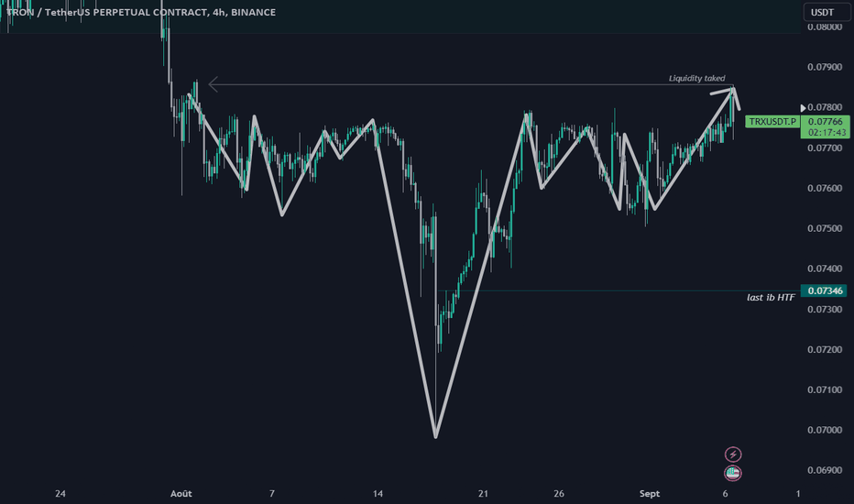Image resolution: width=854 pixels, height=504 pixels.
Task: Click the '21' date on time axis
Action: tap(483, 494)
